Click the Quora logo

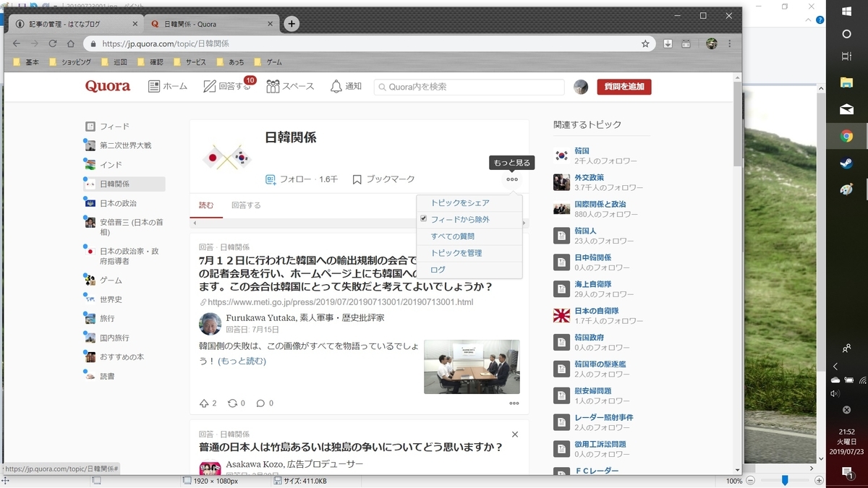(108, 86)
